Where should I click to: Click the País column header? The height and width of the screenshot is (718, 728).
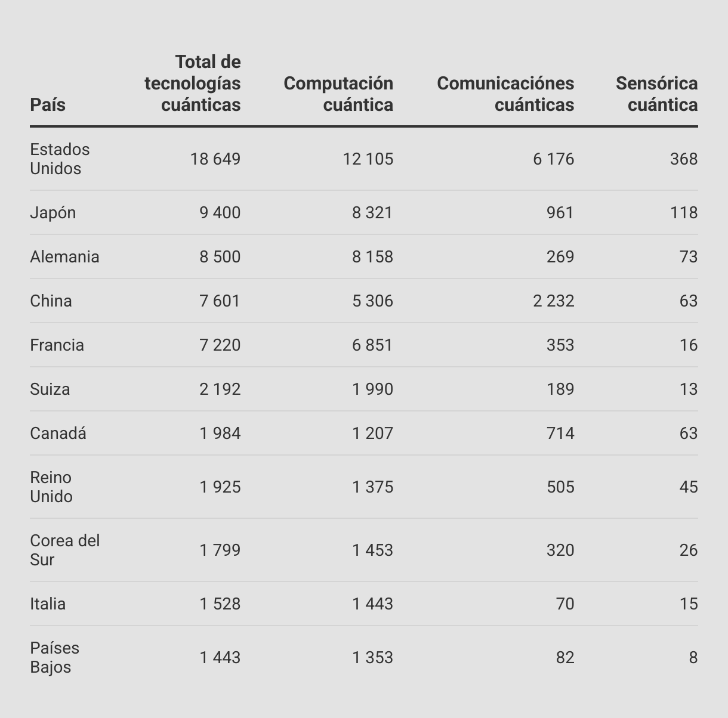pyautogui.click(x=48, y=104)
